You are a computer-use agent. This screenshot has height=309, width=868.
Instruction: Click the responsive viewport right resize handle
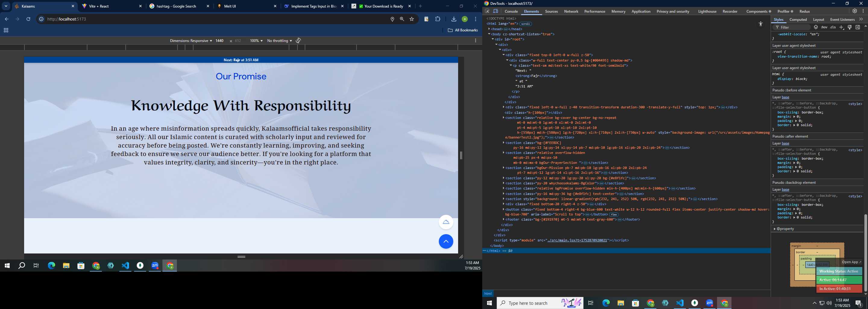click(461, 155)
